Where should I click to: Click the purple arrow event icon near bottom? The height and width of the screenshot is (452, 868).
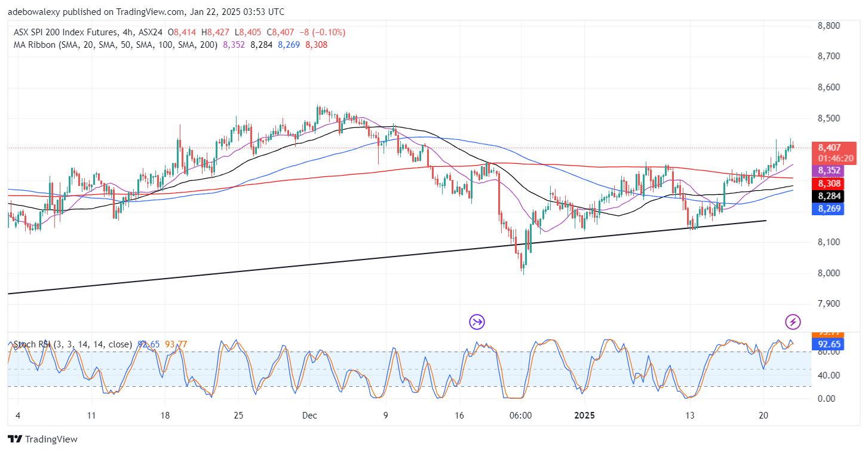477,322
